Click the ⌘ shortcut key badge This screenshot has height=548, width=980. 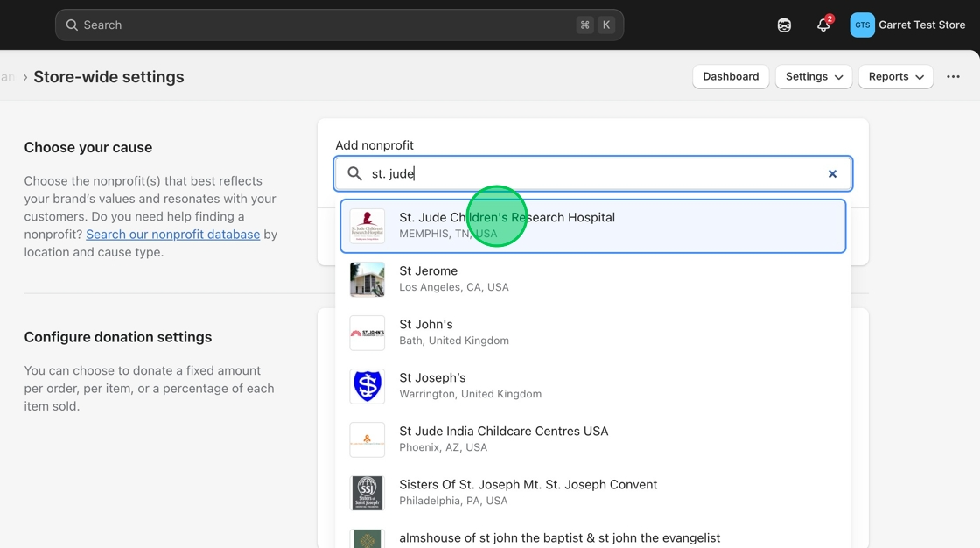point(585,25)
